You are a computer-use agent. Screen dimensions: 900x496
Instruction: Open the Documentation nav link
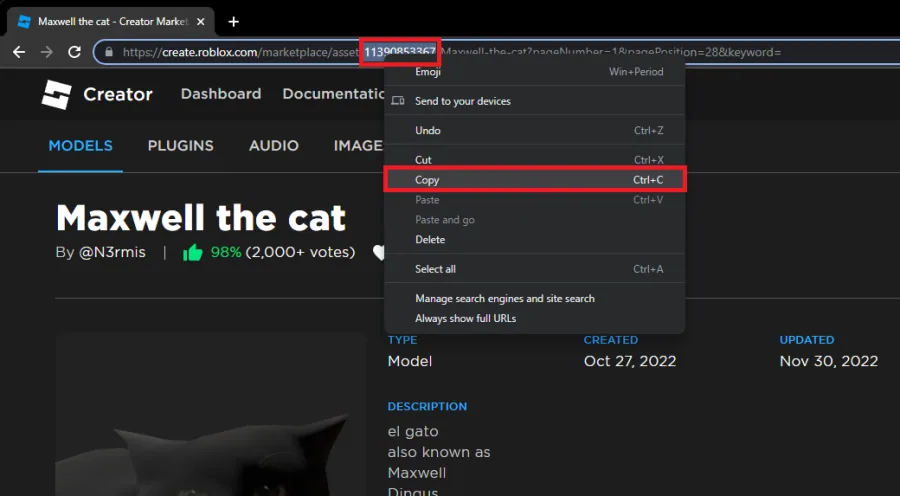coord(333,94)
